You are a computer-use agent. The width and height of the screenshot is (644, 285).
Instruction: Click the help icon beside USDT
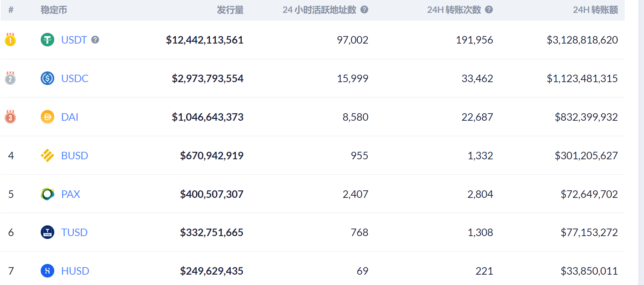pos(95,40)
